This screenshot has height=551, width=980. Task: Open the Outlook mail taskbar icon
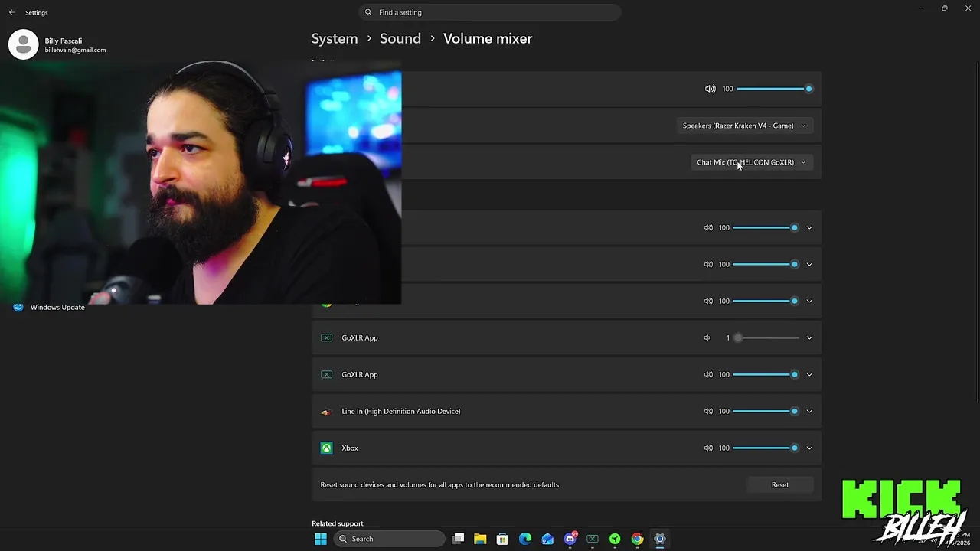547,539
